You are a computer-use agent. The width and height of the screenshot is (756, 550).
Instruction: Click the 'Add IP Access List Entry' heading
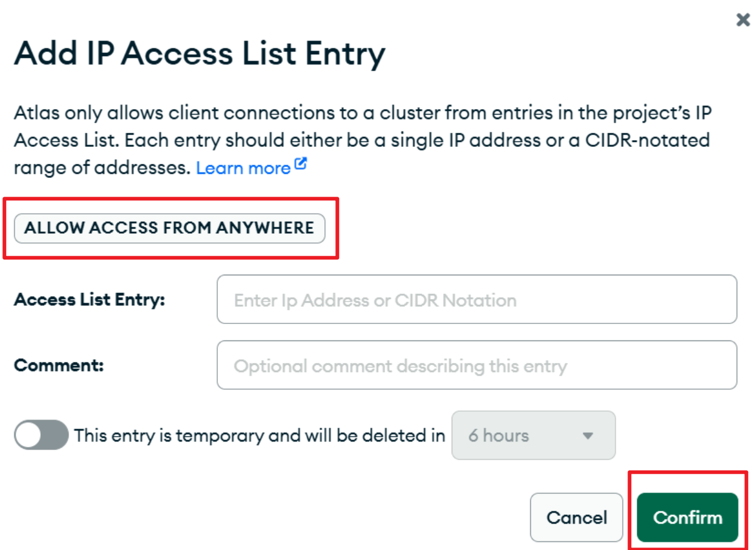(x=200, y=54)
